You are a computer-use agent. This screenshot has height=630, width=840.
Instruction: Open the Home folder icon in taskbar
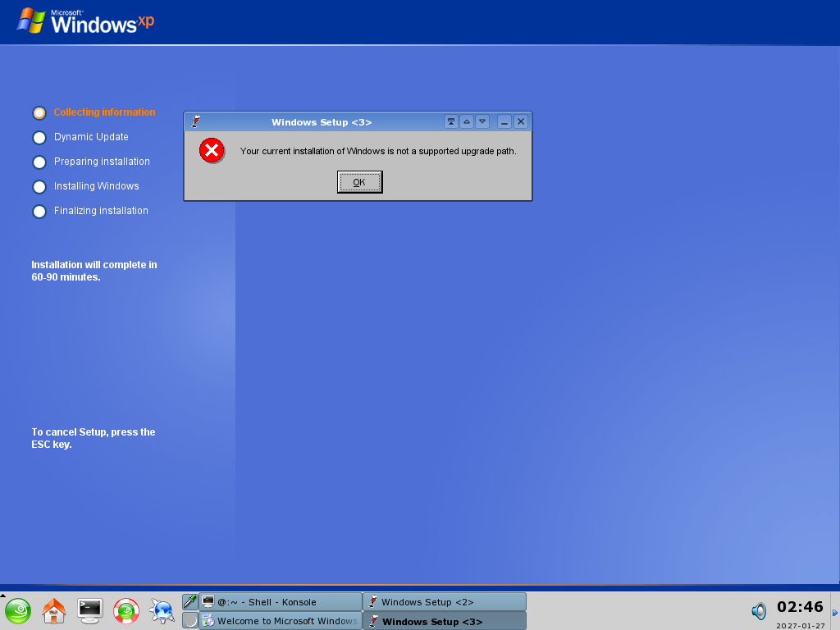coord(54,610)
